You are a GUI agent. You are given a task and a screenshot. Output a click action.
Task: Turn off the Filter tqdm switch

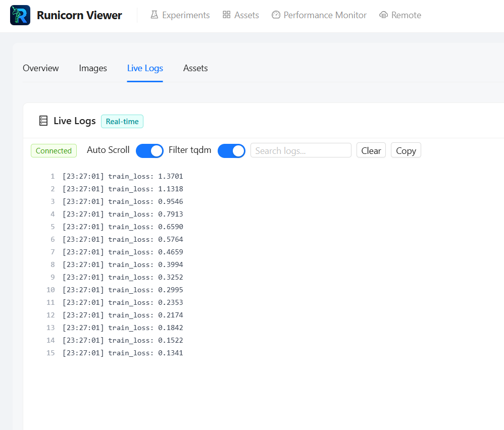231,150
